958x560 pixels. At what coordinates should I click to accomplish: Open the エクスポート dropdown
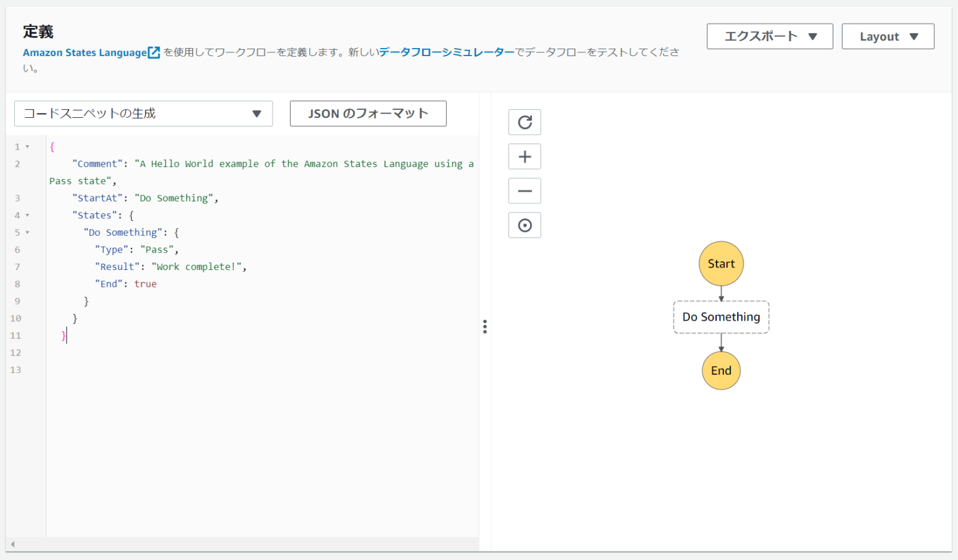769,36
